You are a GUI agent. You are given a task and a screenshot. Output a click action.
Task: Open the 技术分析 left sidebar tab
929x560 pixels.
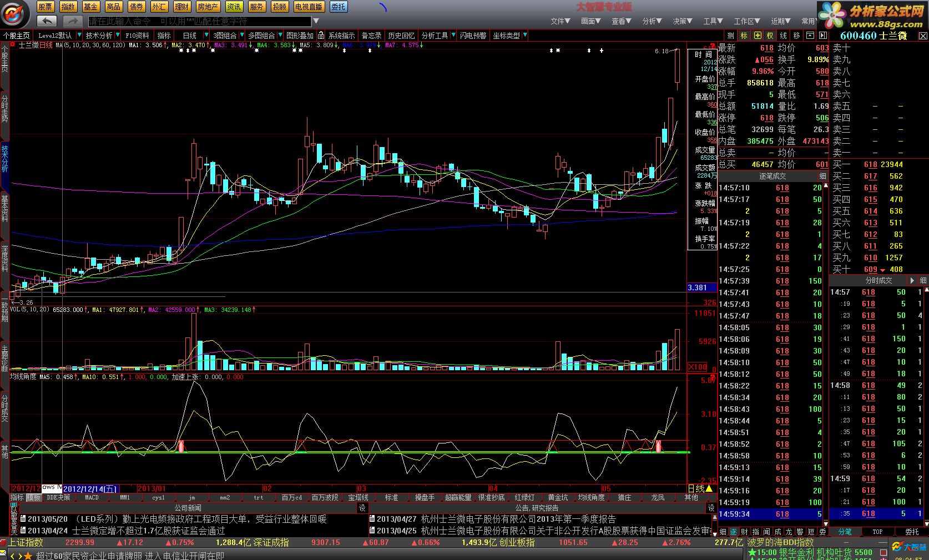[x=4, y=159]
